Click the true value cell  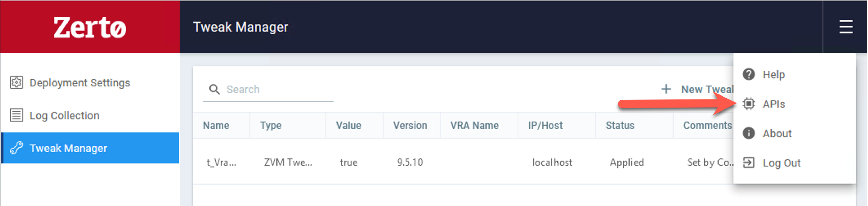pyautogui.click(x=348, y=162)
